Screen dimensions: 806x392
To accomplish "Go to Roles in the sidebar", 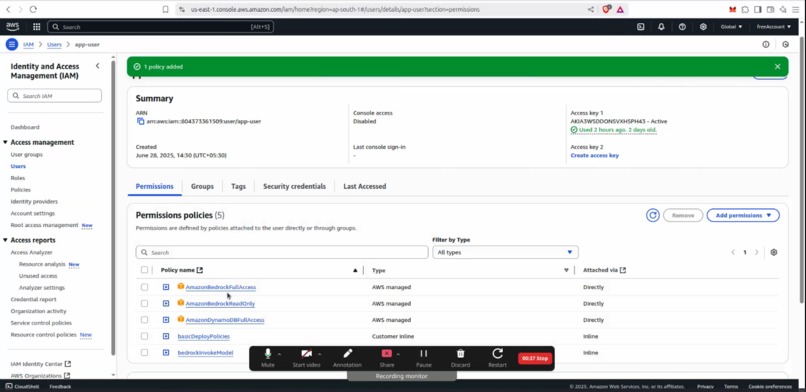I will [x=17, y=178].
